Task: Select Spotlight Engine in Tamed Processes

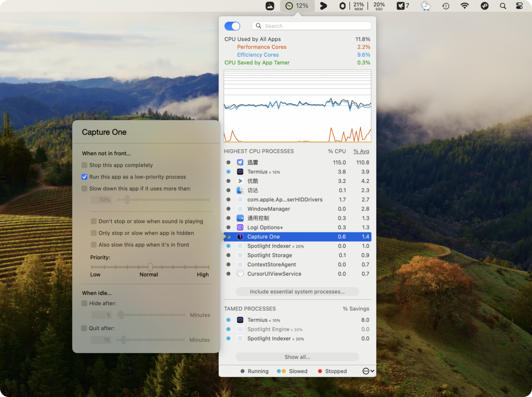Action: (x=297, y=329)
